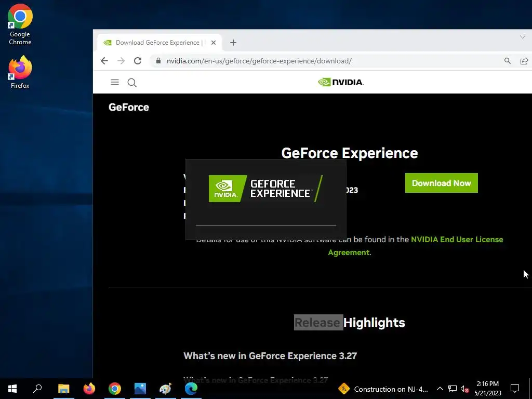The height and width of the screenshot is (399, 532).
Task: Launch Microsoft Edge from taskbar
Action: click(x=191, y=389)
